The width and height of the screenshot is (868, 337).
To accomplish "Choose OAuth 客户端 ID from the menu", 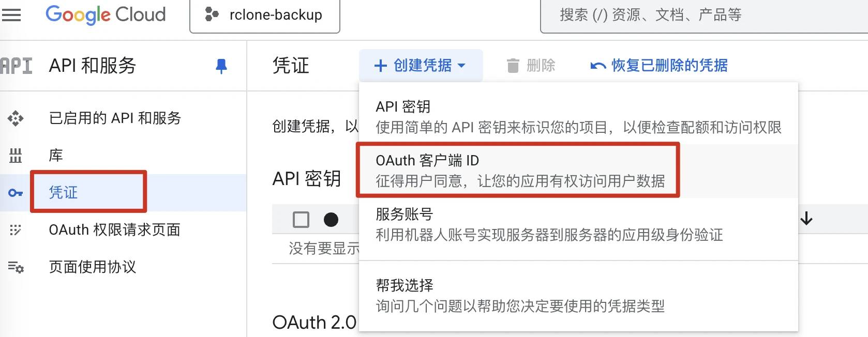I will 578,171.
